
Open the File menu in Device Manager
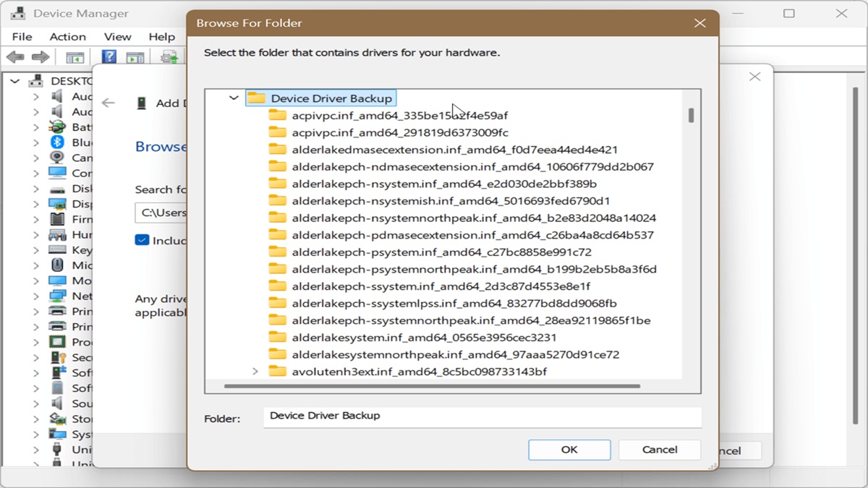[22, 37]
